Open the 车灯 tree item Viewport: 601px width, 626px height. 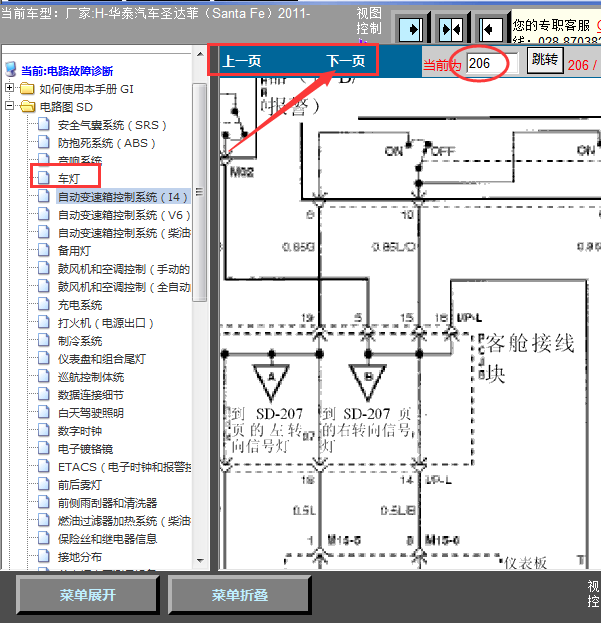69,178
